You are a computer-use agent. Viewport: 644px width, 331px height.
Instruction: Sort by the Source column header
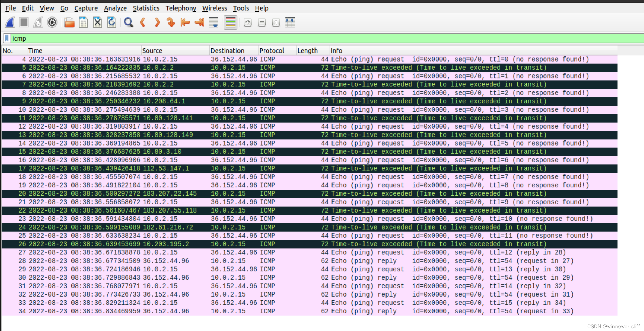tap(152, 51)
